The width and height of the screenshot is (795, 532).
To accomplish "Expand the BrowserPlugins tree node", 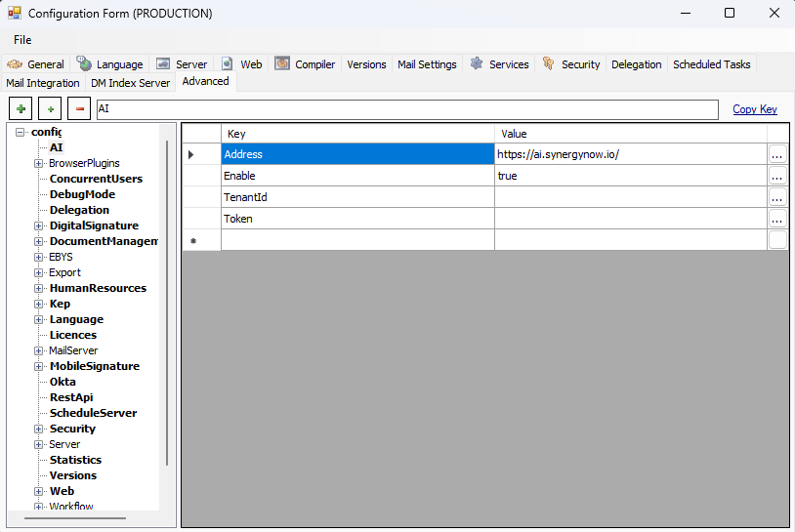I will click(39, 163).
